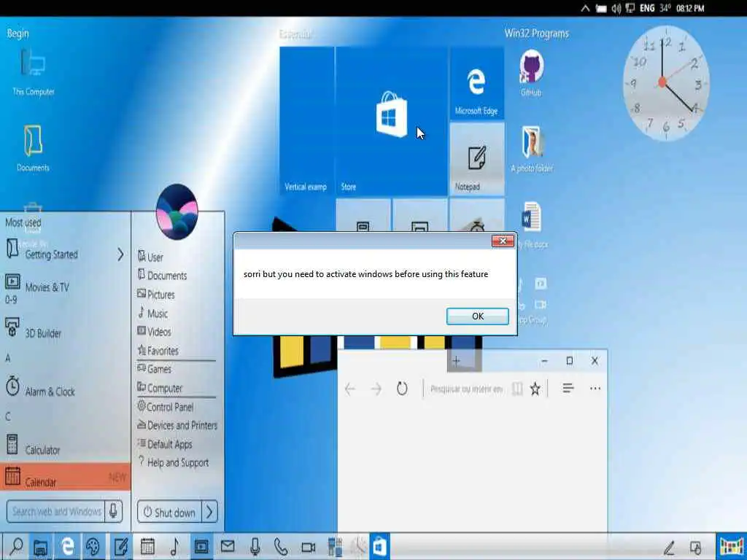Screen dimensions: 747x560
Task: Open Games link in start menu
Action: (x=154, y=368)
